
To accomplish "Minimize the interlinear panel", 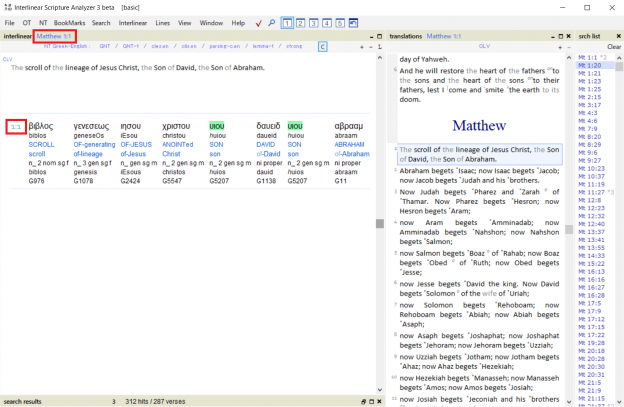I will [371, 37].
